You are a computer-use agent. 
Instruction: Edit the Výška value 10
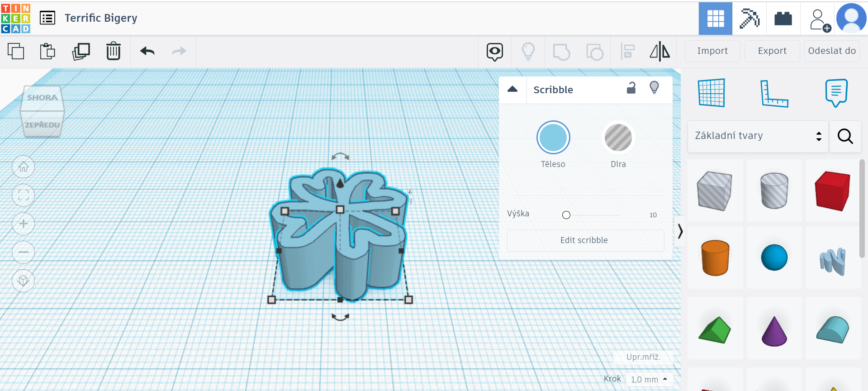[653, 215]
